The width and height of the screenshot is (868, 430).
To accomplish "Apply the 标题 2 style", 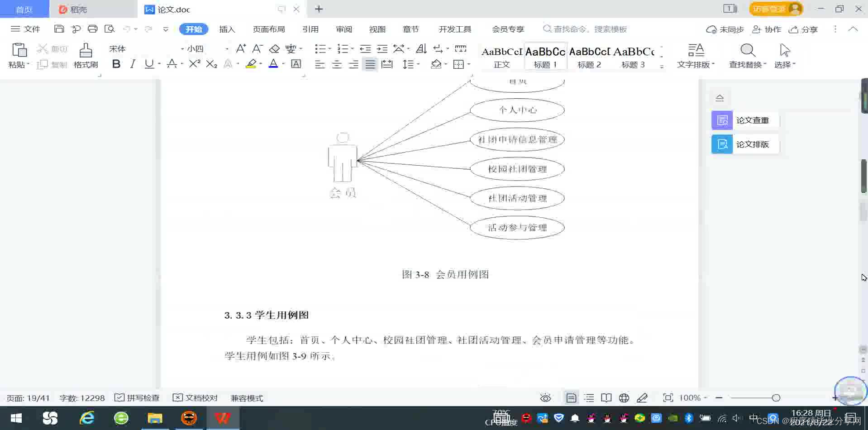I will pyautogui.click(x=589, y=57).
